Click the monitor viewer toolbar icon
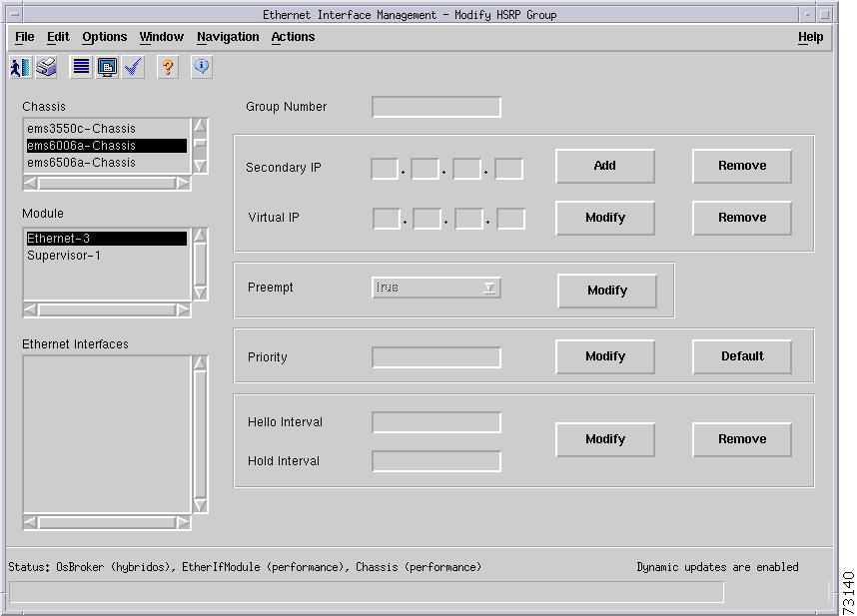 point(107,67)
